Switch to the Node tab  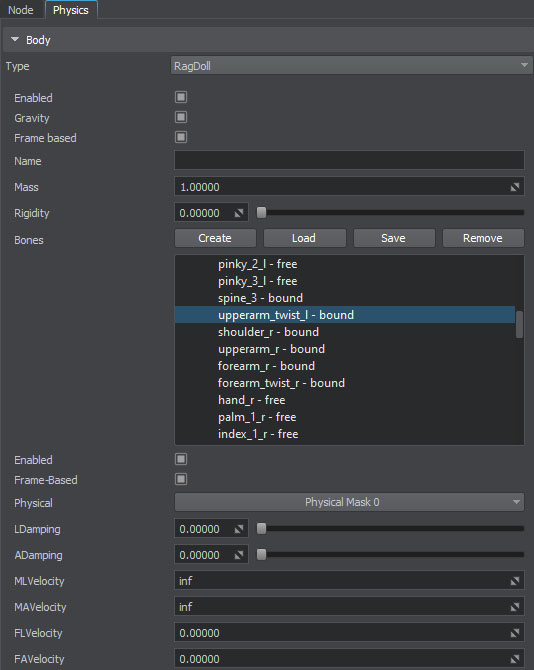click(21, 10)
